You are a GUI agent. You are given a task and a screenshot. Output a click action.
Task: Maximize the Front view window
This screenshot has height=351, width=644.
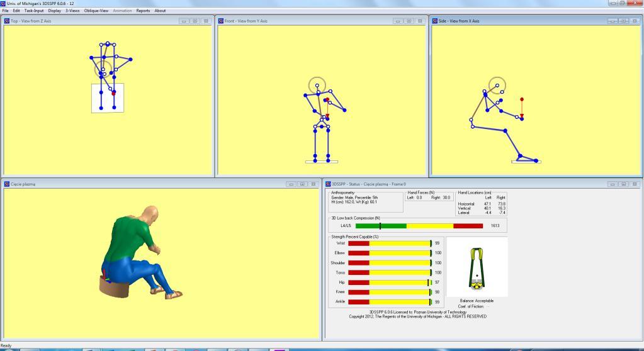pyautogui.click(x=409, y=21)
